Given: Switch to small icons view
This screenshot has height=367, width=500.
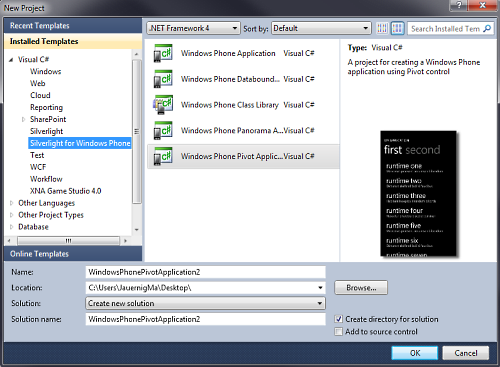Looking at the screenshot, I should coord(382,28).
